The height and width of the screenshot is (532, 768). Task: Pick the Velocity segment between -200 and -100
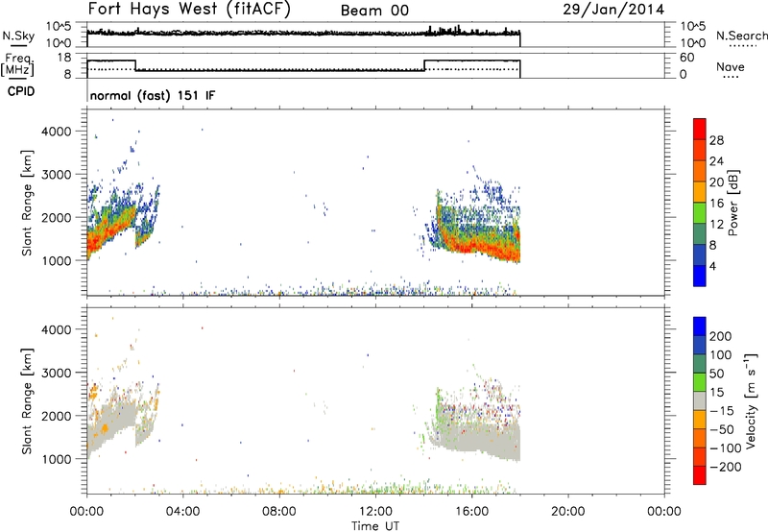[x=700, y=456]
